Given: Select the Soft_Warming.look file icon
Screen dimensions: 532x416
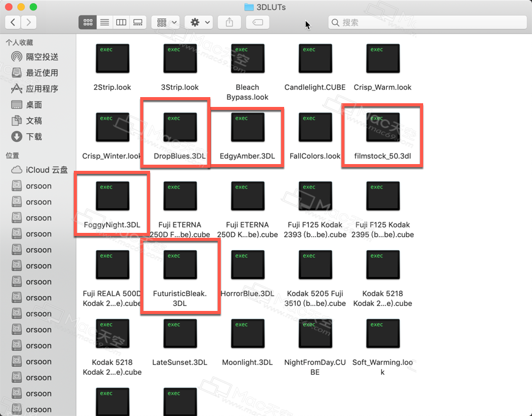Looking at the screenshot, I should coord(383,334).
